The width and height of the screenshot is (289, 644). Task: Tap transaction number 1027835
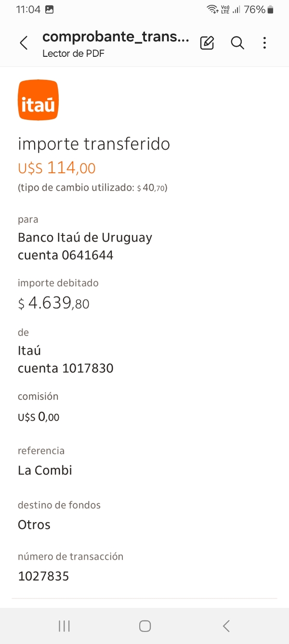(43, 576)
